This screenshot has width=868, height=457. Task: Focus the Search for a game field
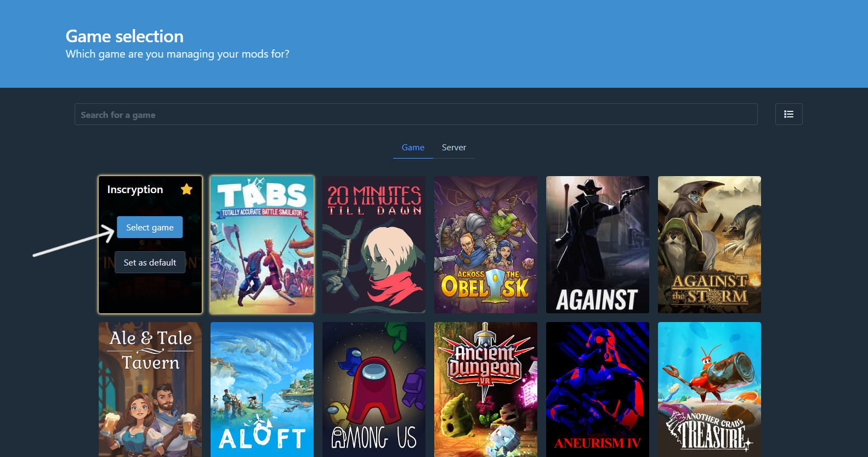(416, 114)
